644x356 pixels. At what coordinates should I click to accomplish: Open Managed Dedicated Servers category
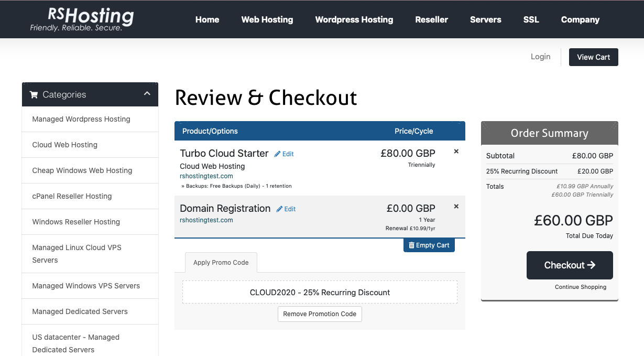[x=90, y=311]
